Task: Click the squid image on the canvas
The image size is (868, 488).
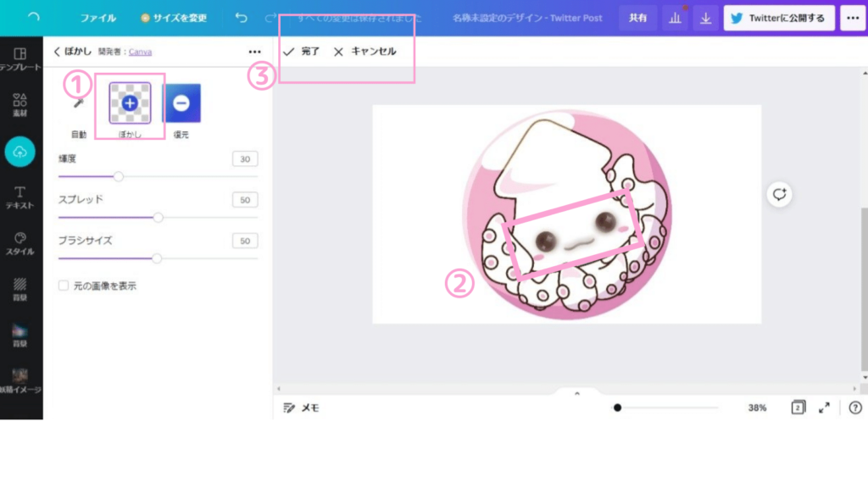Action: (x=567, y=214)
